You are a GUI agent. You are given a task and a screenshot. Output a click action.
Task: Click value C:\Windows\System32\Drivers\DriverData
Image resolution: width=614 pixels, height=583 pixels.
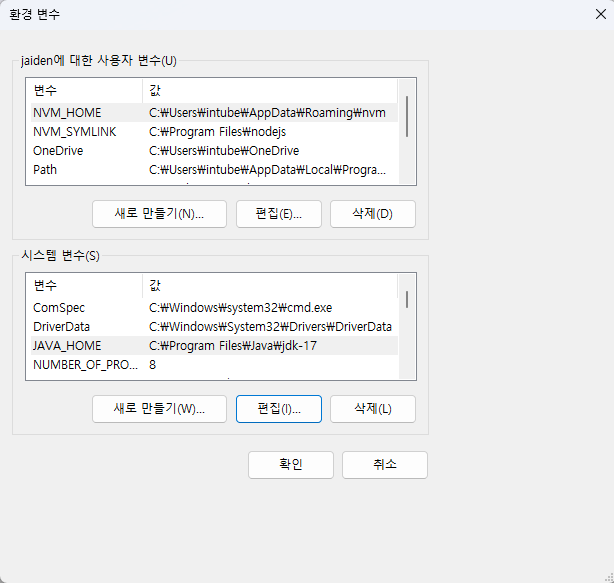click(270, 327)
